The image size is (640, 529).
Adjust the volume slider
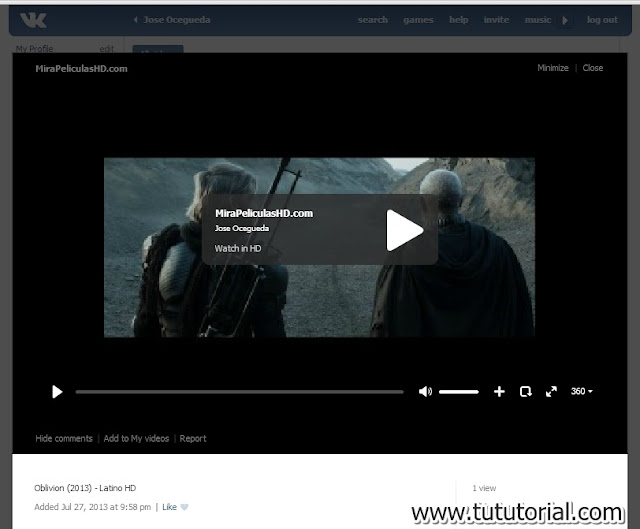459,392
